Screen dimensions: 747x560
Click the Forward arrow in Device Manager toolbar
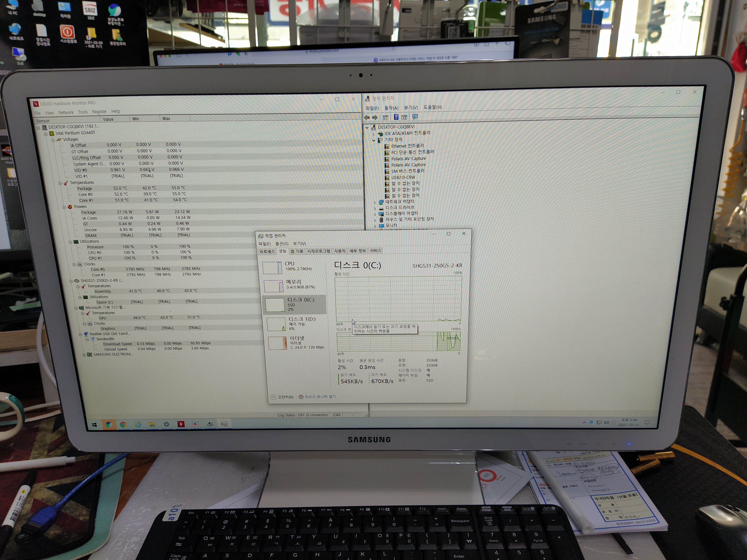click(x=375, y=117)
